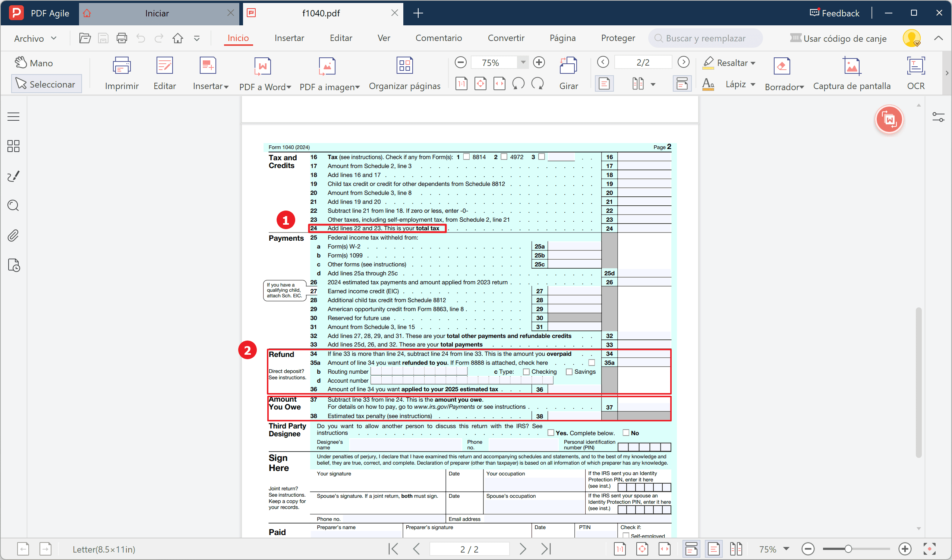Zoom in with the plus button in ribbon

pos(539,62)
